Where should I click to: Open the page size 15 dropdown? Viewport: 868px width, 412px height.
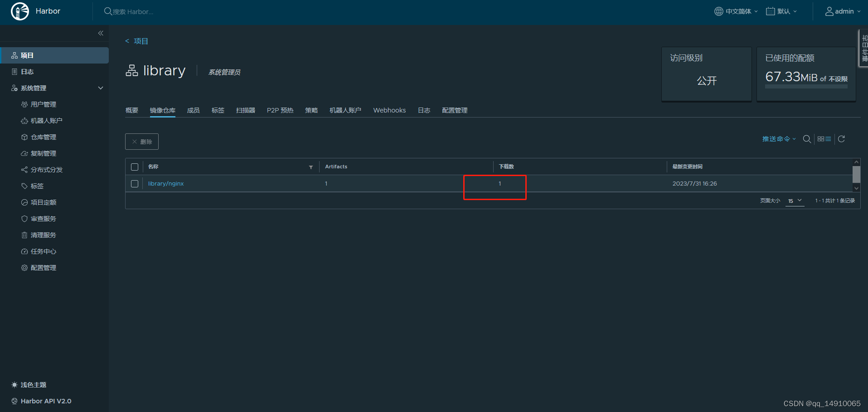(795, 201)
